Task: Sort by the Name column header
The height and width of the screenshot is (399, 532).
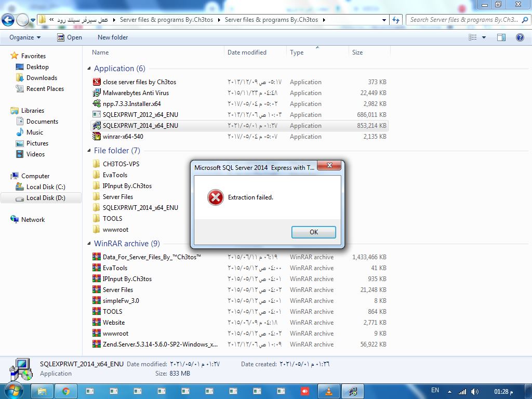Action: point(100,52)
